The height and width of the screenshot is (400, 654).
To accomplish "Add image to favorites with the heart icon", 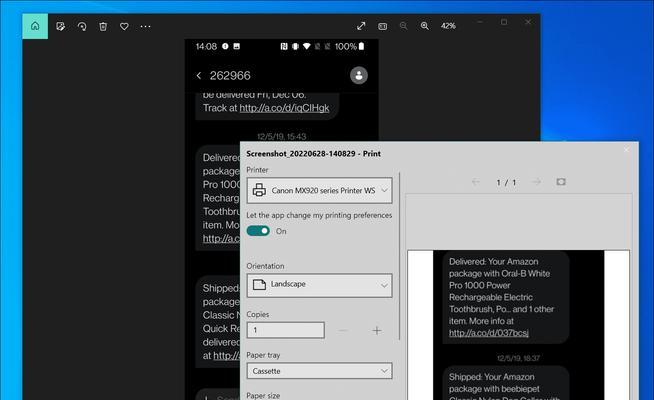I will coord(124,26).
